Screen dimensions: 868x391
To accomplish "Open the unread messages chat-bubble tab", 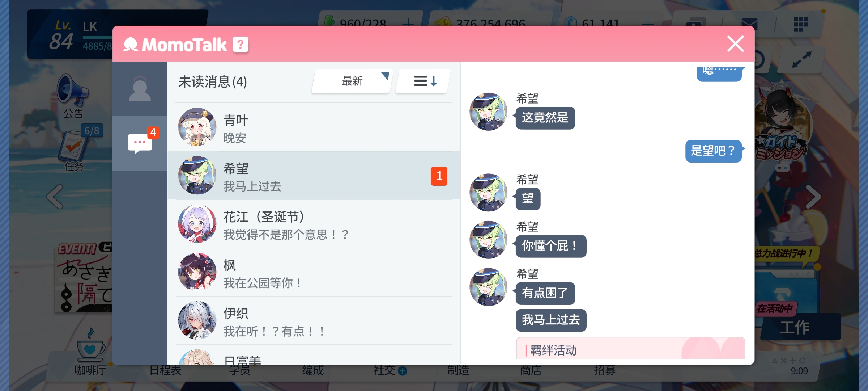I will tap(140, 143).
